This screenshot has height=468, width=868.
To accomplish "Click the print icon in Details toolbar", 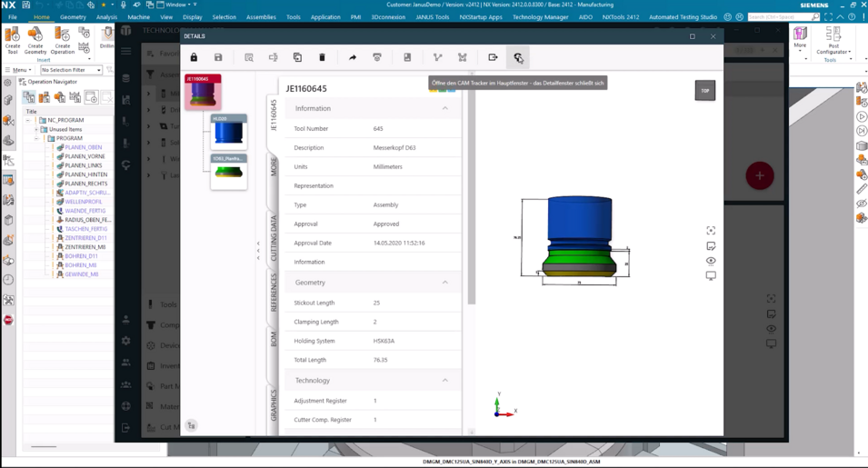I will point(377,57).
